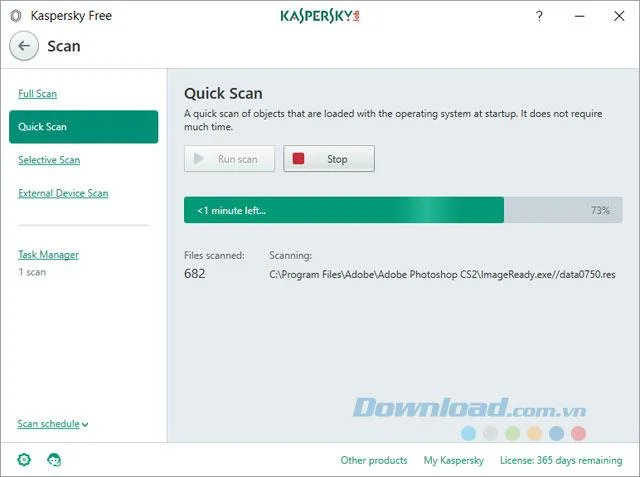The width and height of the screenshot is (640, 477).
Task: Expand the Scan schedule dropdown
Action: 53,424
